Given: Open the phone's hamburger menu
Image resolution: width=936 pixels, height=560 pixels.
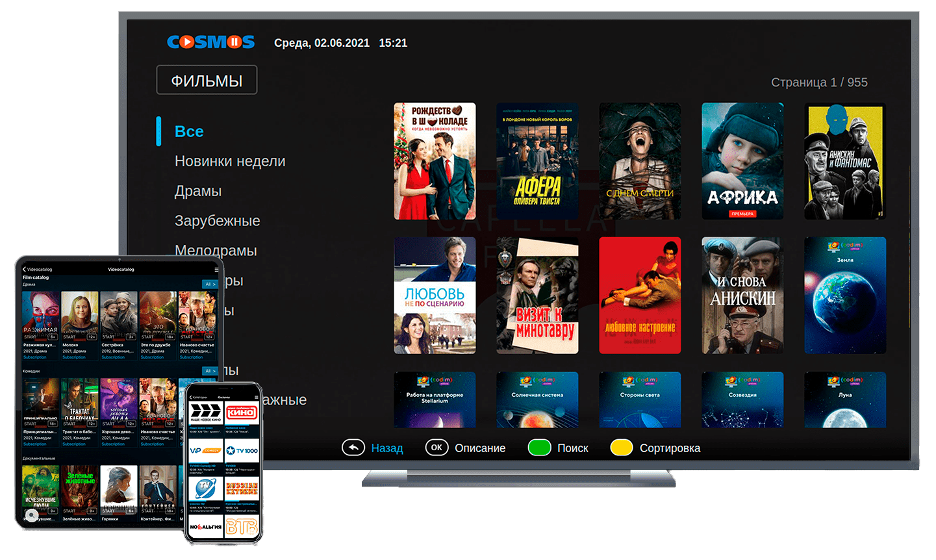Looking at the screenshot, I should pyautogui.click(x=257, y=397).
